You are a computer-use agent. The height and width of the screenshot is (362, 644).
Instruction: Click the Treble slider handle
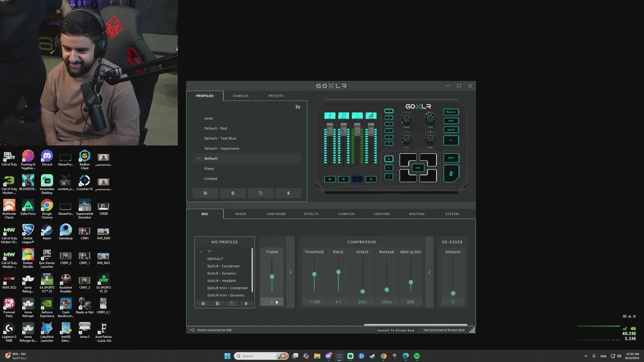tap(272, 277)
